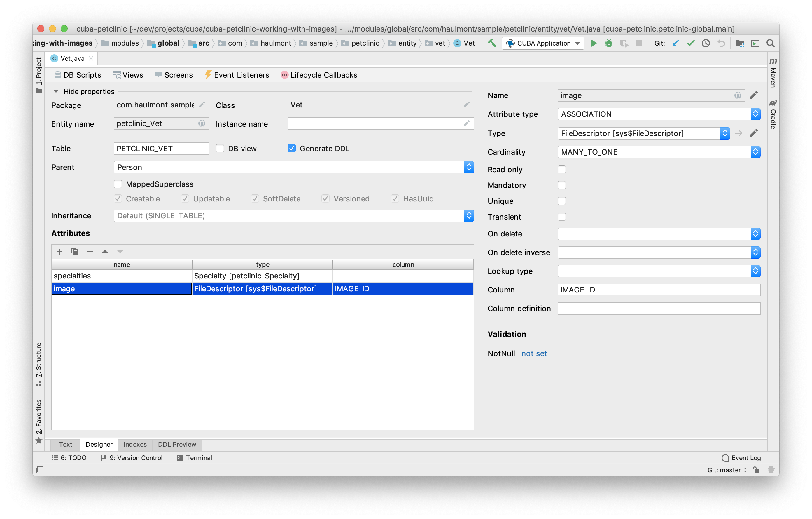Image resolution: width=812 pixels, height=519 pixels.
Task: Open Views for the entity
Action: coord(128,75)
